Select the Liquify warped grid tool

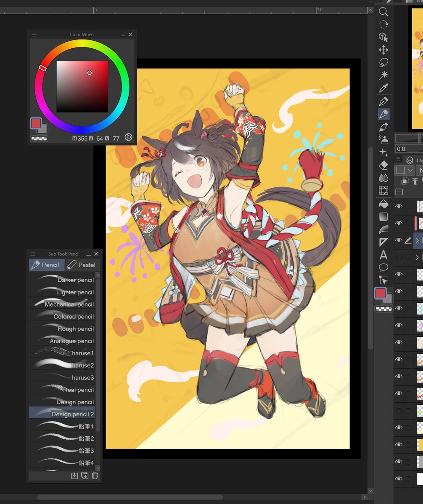(383, 190)
